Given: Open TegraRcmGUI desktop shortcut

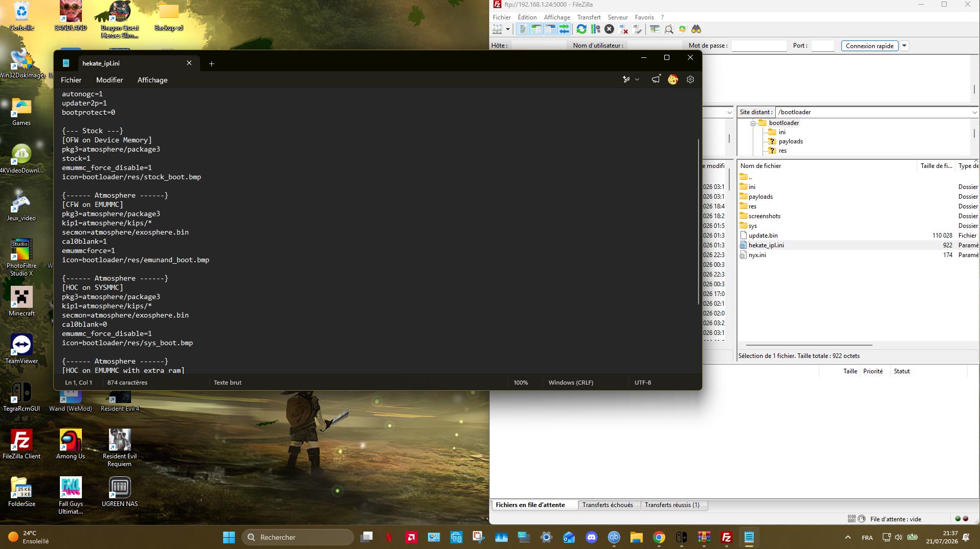Looking at the screenshot, I should point(21,397).
